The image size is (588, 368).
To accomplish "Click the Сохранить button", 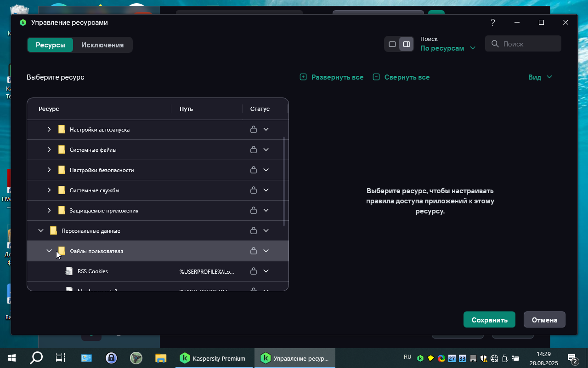I will click(489, 320).
